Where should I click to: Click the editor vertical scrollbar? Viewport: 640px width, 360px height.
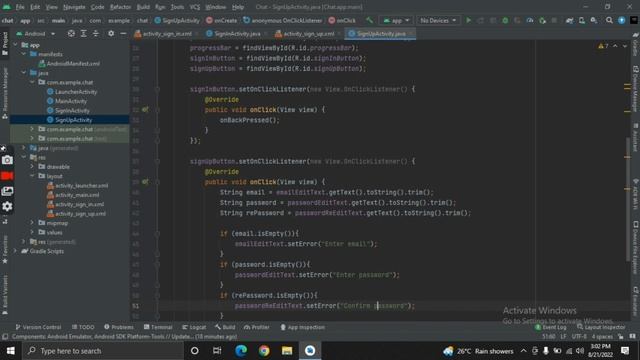pyautogui.click(x=627, y=200)
